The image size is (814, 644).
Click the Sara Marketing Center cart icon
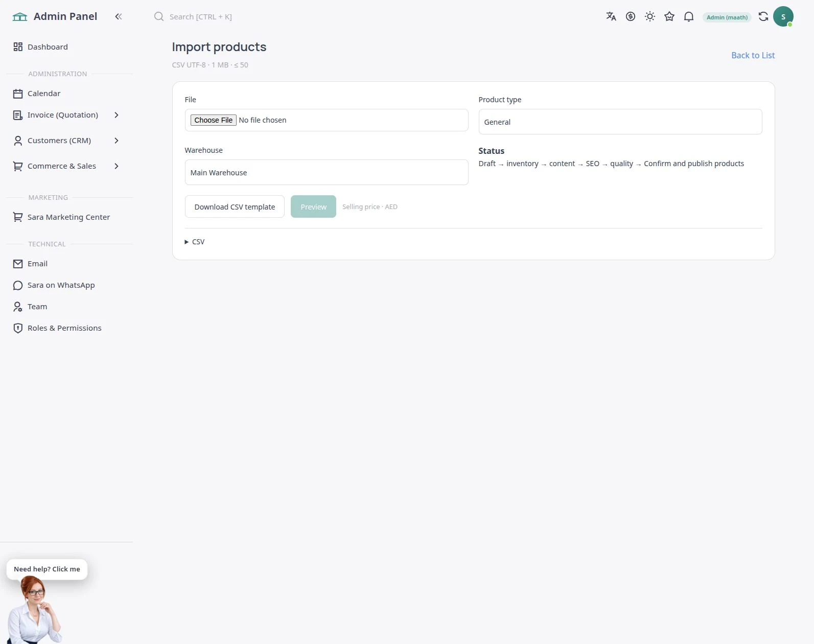coord(18,217)
